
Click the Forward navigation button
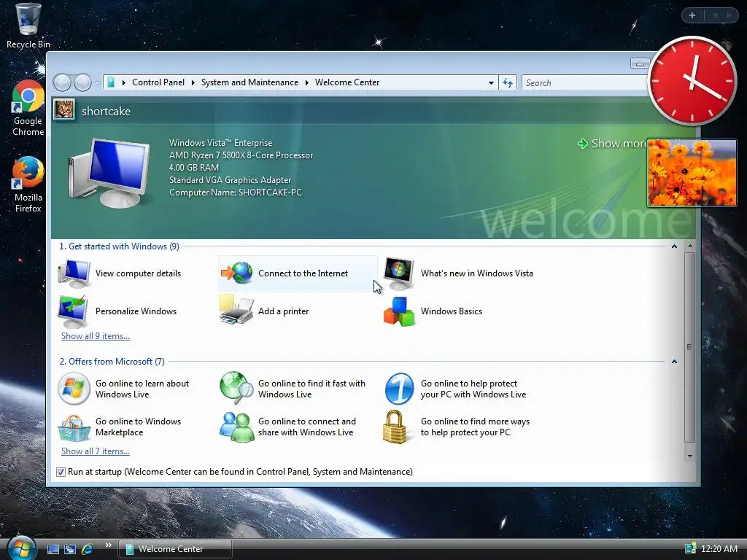(x=82, y=83)
